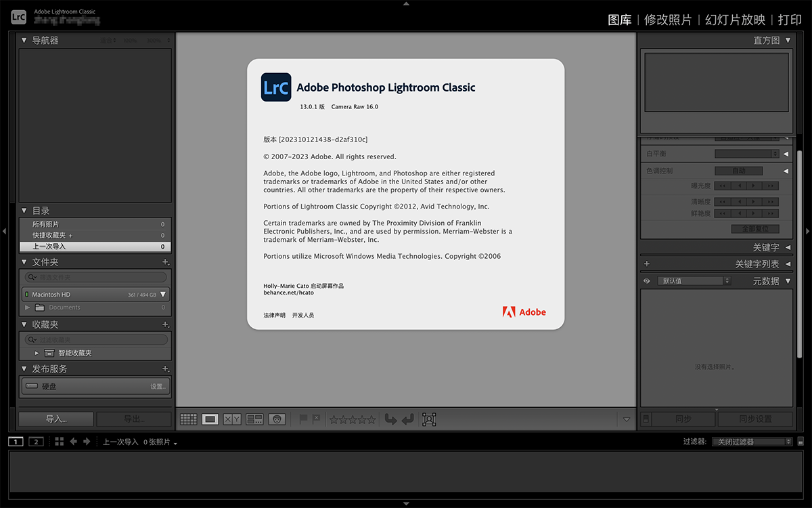Viewport: 812px width, 508px height.
Task: Set the five-star rating in the toolbar
Action: pyautogui.click(x=371, y=419)
